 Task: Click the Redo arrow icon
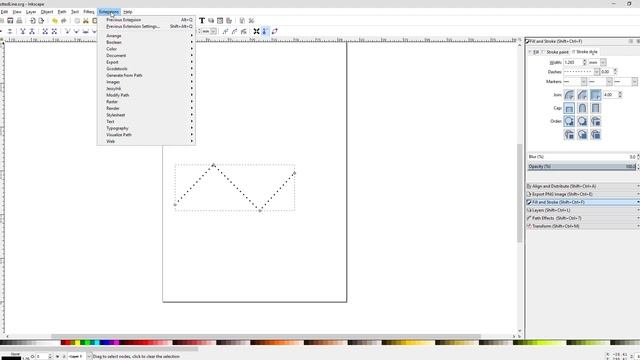click(64, 20)
